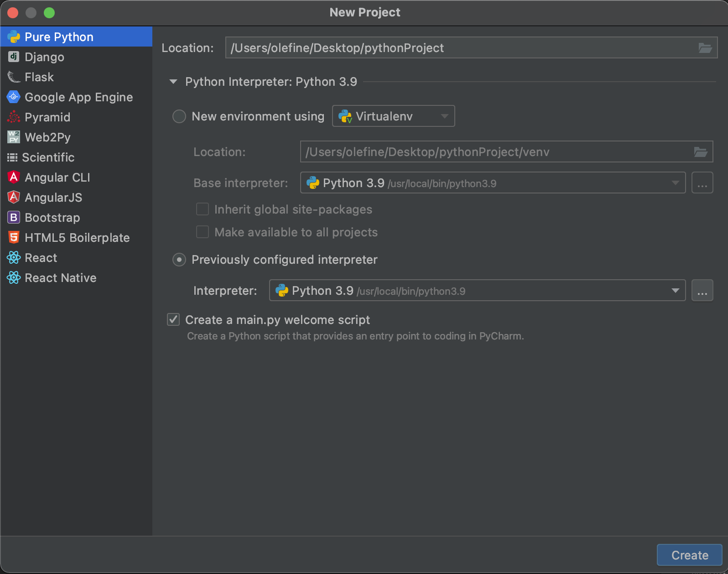Image resolution: width=728 pixels, height=574 pixels.
Task: Click the Create button
Action: 689,555
